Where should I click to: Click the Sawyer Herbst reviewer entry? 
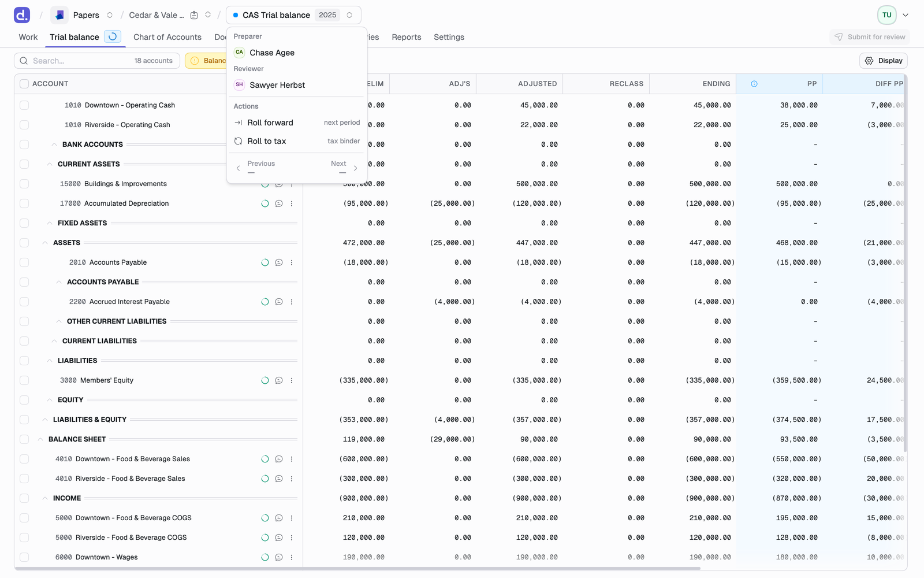point(297,85)
